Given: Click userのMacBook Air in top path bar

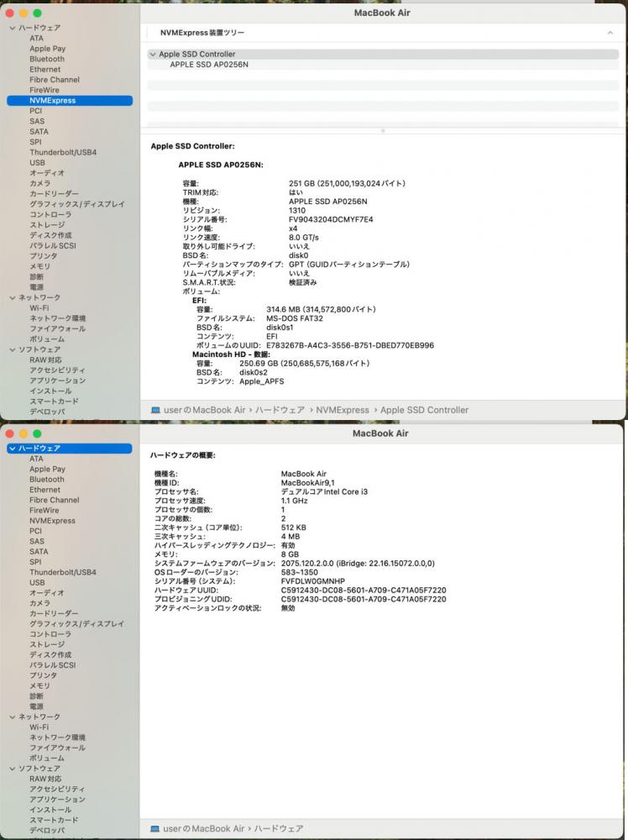Looking at the screenshot, I should (x=205, y=411).
